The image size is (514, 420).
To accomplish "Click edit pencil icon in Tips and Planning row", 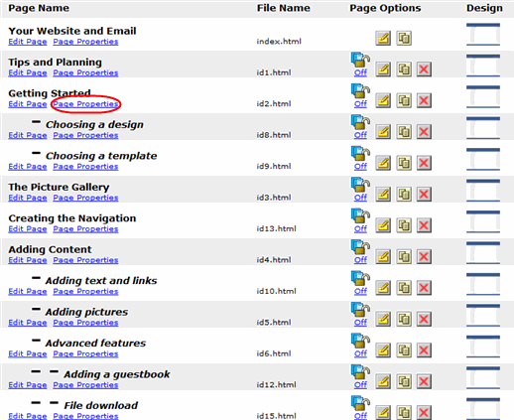I will 383,70.
